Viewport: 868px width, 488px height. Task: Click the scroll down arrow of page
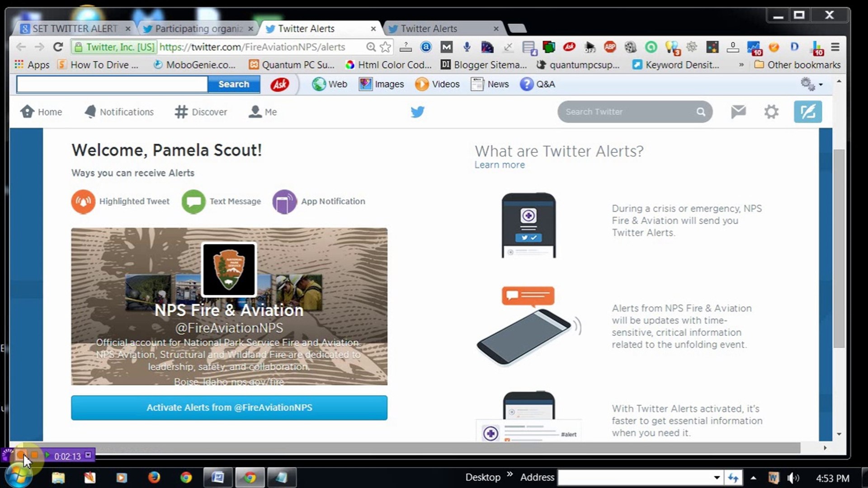coord(839,434)
